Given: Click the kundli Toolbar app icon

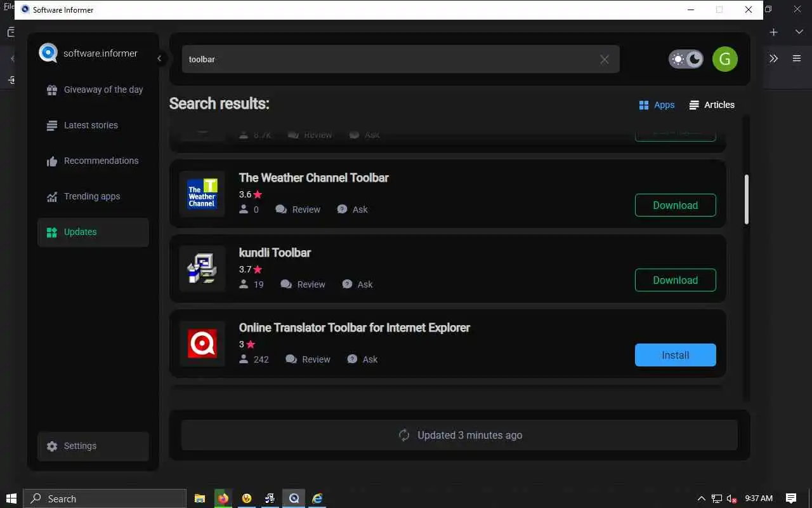Looking at the screenshot, I should pos(202,269).
